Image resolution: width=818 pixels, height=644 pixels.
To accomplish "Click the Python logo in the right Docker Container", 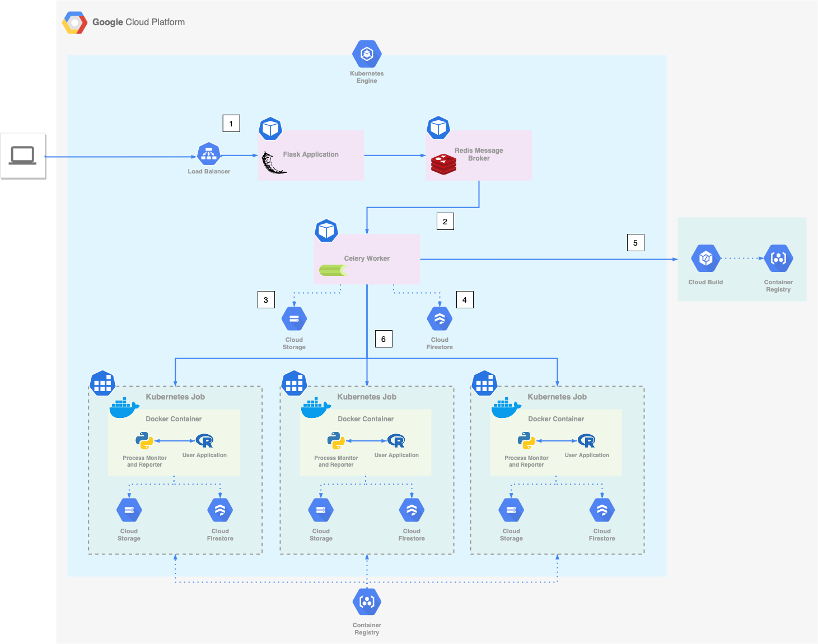I will click(526, 441).
